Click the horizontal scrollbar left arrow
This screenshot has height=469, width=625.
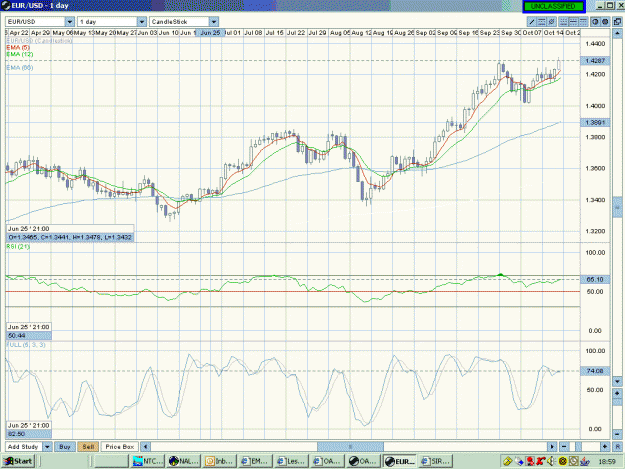pos(145,447)
